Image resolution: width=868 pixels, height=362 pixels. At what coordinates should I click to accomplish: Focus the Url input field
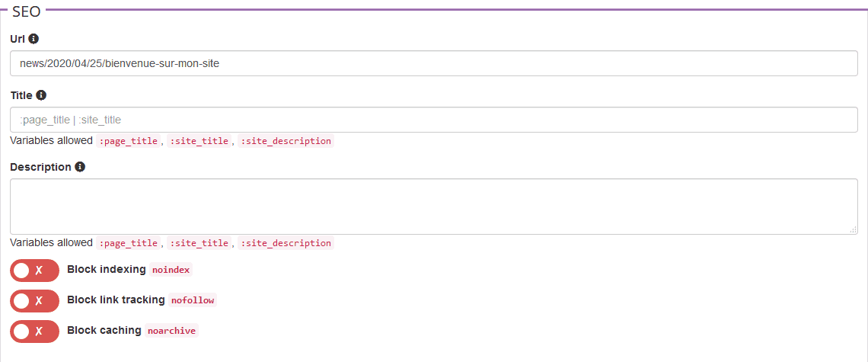point(434,63)
